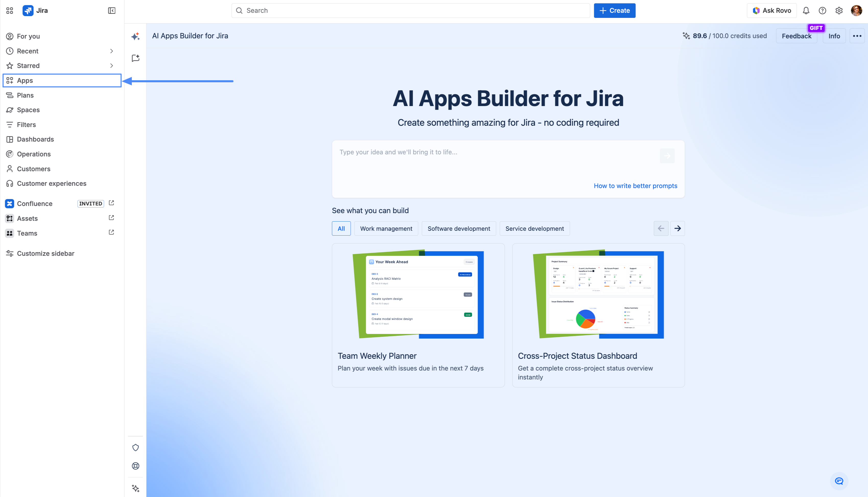The width and height of the screenshot is (868, 497).
Task: Expand the Recent menu chevron
Action: pyautogui.click(x=111, y=51)
